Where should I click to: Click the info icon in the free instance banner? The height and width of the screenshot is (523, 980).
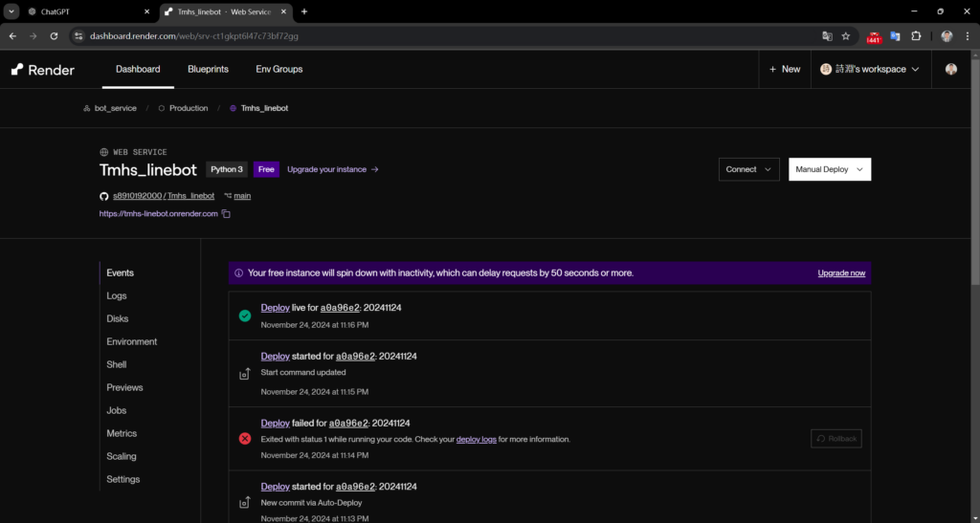tap(238, 273)
